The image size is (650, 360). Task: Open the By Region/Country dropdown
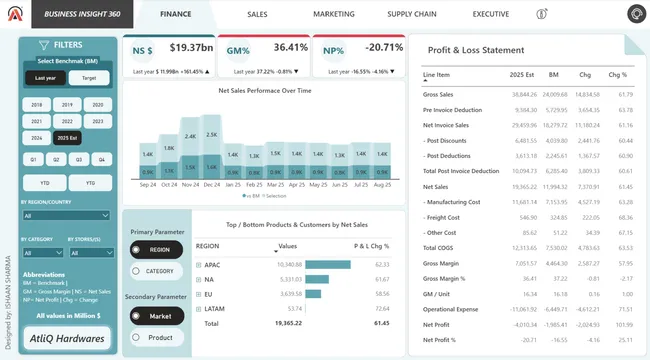[66, 216]
